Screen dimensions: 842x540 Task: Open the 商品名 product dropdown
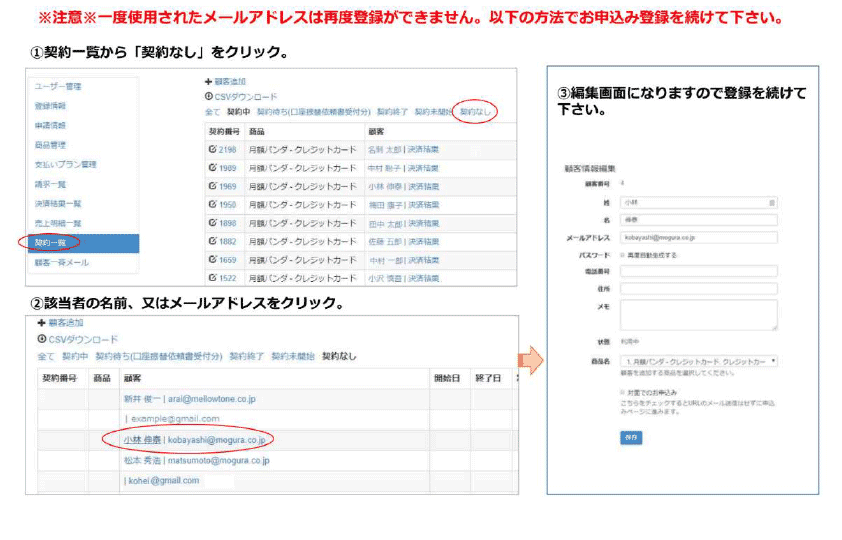coord(698,360)
